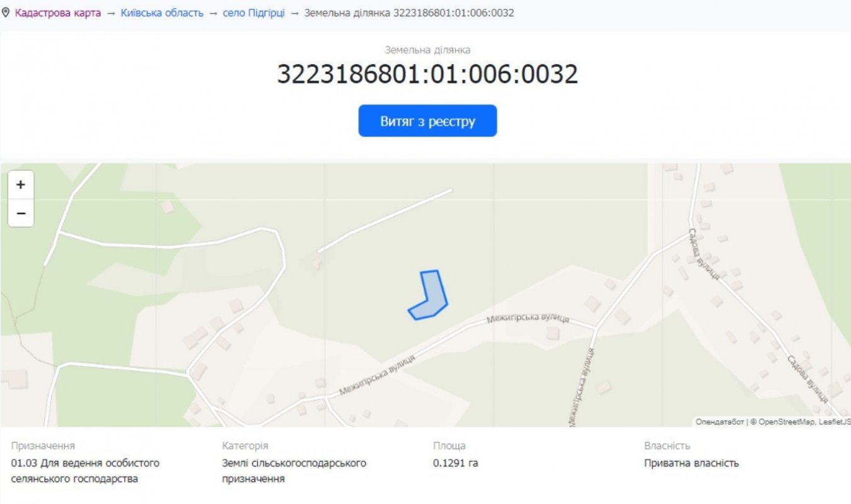The width and height of the screenshot is (851, 504).
Task: Open the Кадастрова карта breadcrumb link
Action: [57, 13]
